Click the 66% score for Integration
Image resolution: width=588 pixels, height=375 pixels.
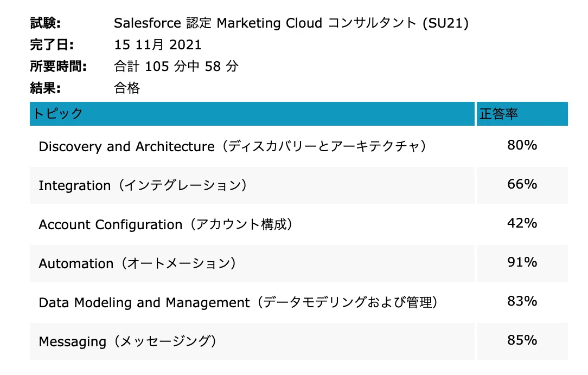(x=522, y=184)
